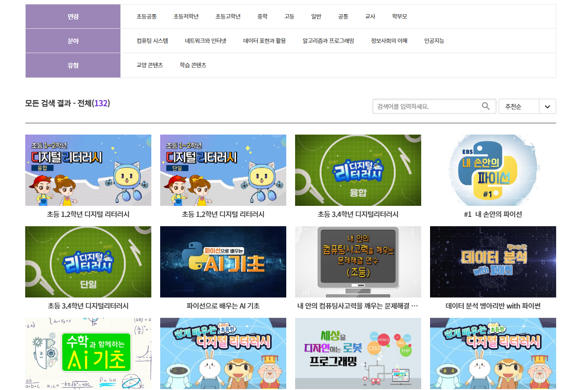This screenshot has width=588, height=390.
Task: Click the 분야 category header
Action: tap(73, 40)
